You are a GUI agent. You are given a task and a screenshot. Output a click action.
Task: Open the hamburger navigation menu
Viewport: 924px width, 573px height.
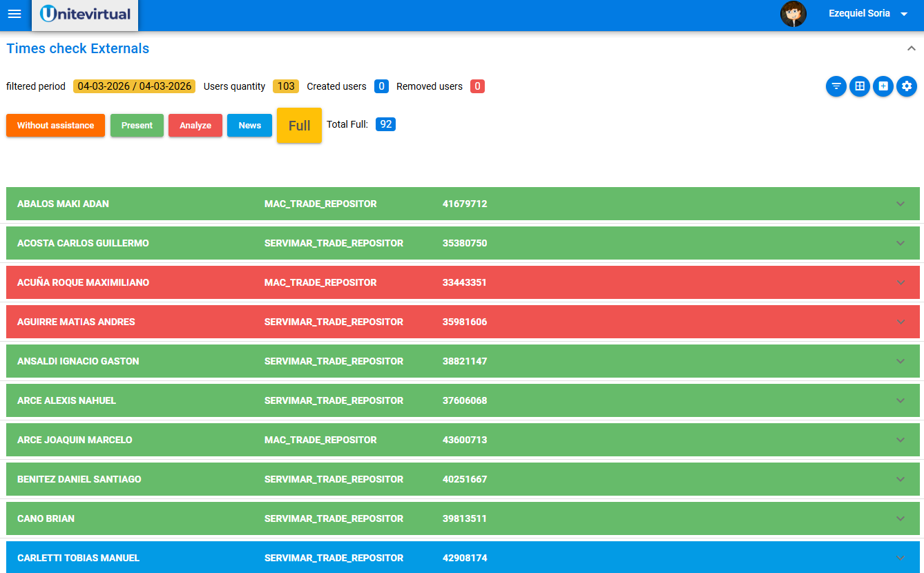15,14
